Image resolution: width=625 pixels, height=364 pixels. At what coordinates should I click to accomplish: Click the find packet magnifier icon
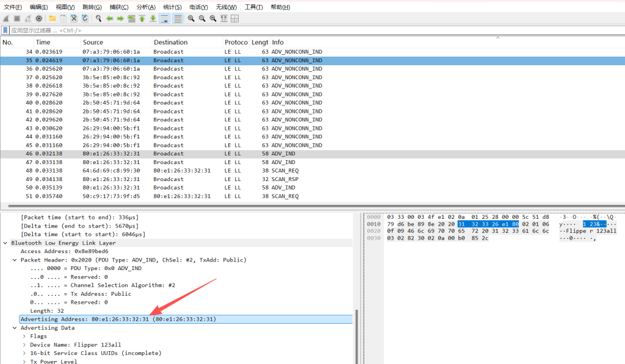coord(99,19)
